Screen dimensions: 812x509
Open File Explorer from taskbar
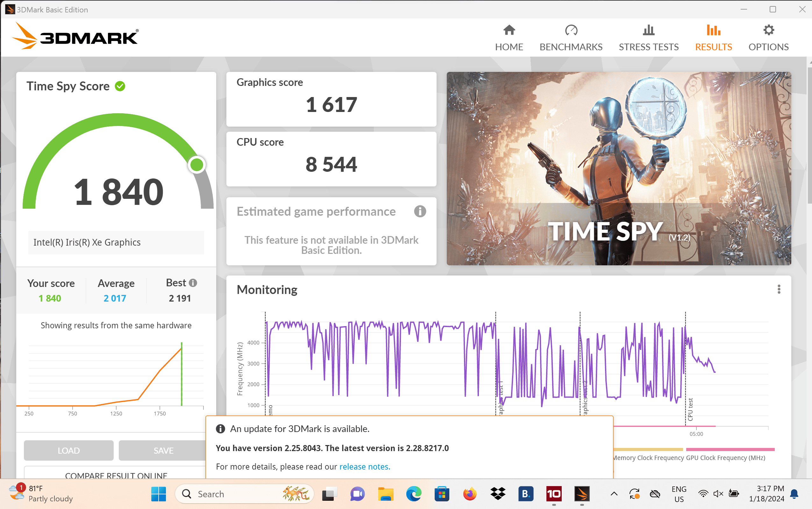[385, 494]
